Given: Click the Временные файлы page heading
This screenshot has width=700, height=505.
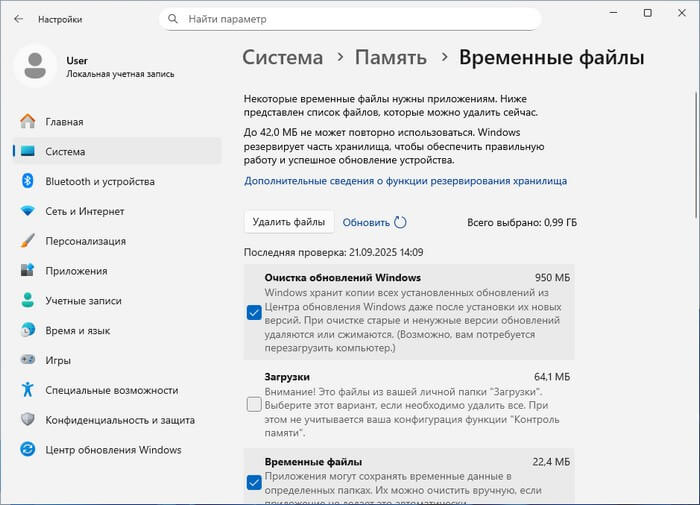Looking at the screenshot, I should pos(552,58).
